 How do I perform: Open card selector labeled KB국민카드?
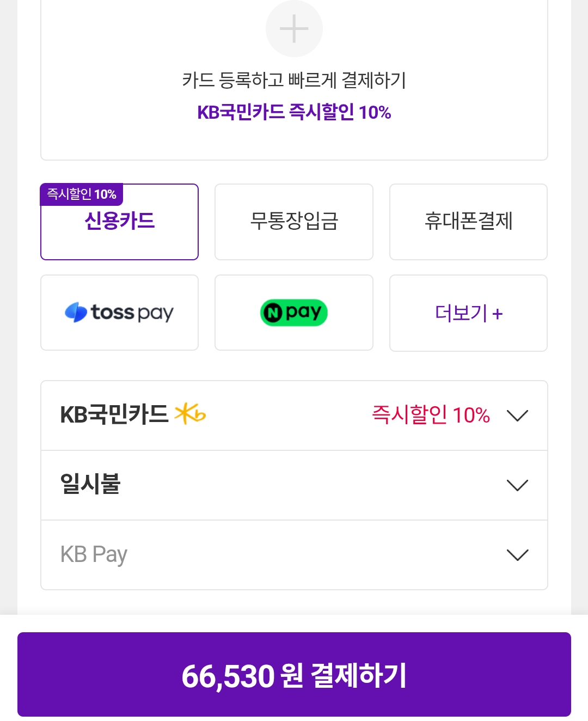114,415
